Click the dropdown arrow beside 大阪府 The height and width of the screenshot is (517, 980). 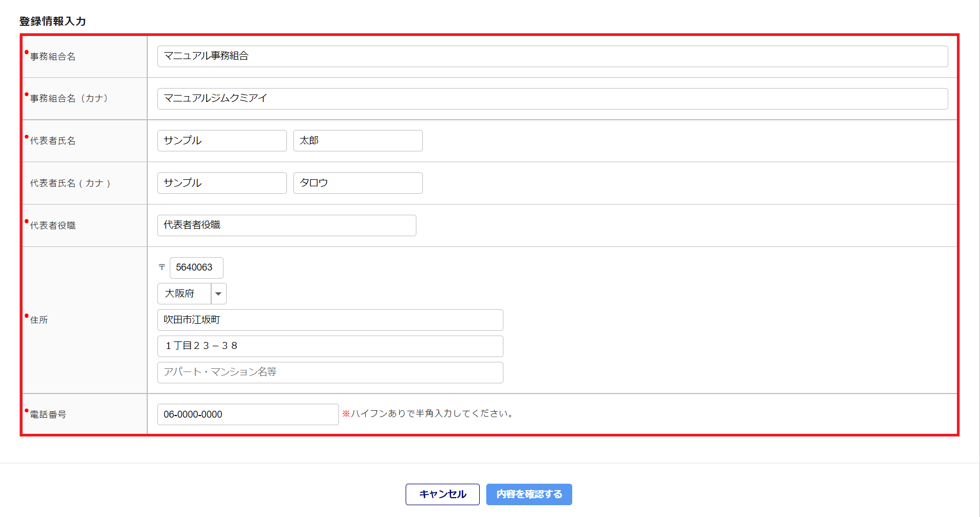(x=218, y=294)
